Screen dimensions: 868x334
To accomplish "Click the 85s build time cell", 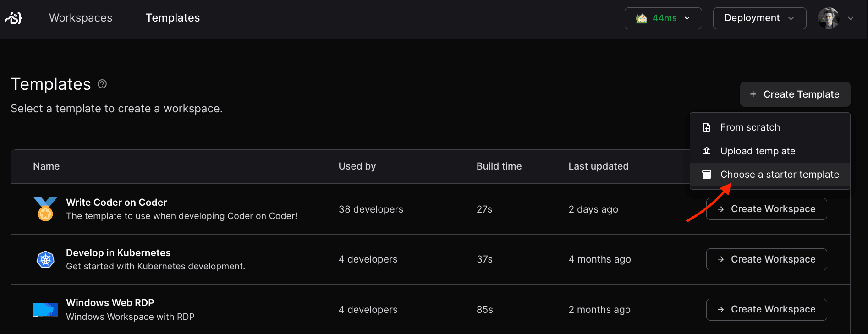I will coord(485,310).
